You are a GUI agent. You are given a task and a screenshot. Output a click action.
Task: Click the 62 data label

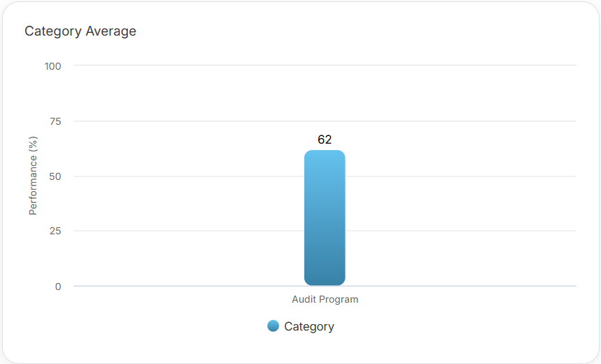pos(325,139)
